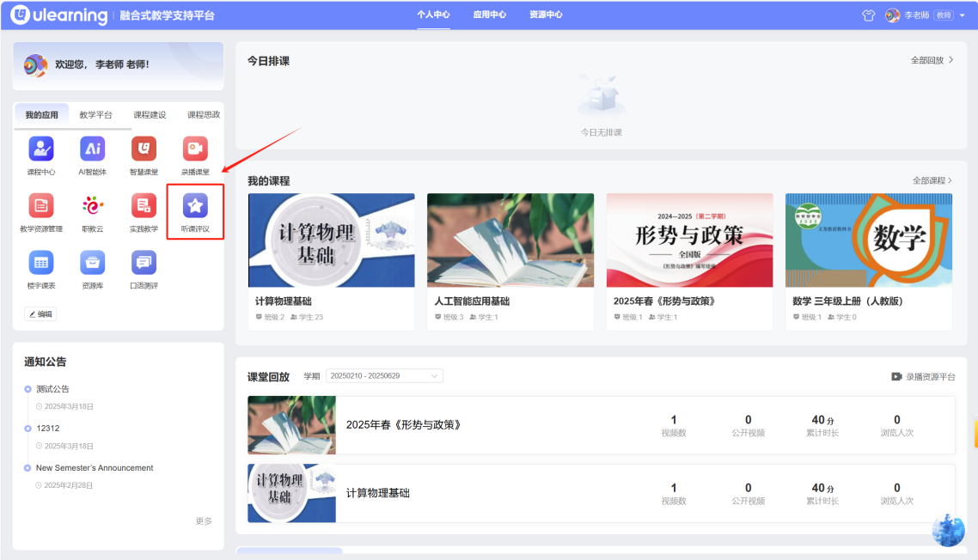This screenshot has height=560, width=978.
Task: Click the 录播课堂 camera icon
Action: click(195, 149)
